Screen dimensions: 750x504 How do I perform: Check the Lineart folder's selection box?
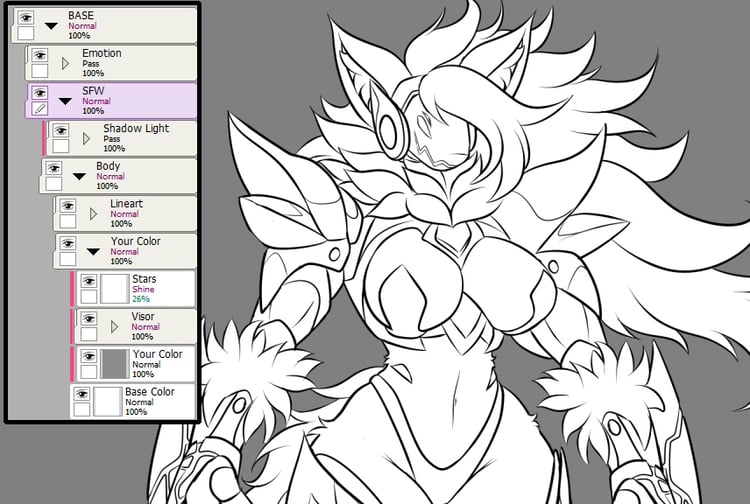pyautogui.click(x=67, y=221)
